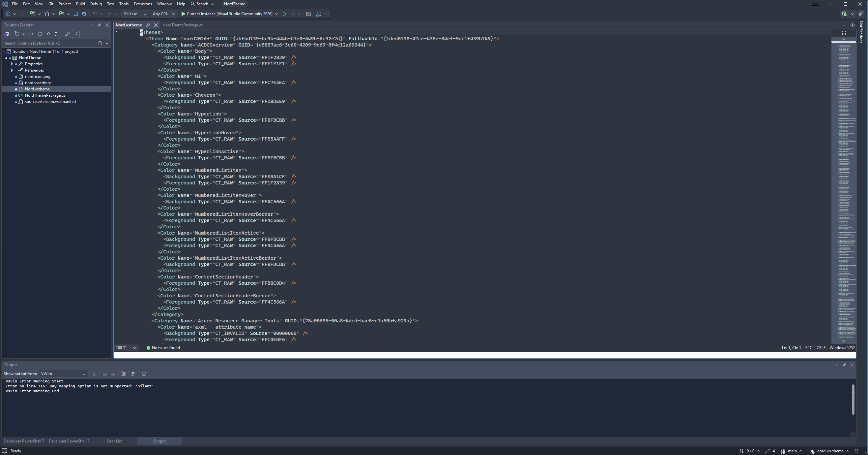
Task: Switch to NordThemePackage.cs tab
Action: click(x=182, y=25)
